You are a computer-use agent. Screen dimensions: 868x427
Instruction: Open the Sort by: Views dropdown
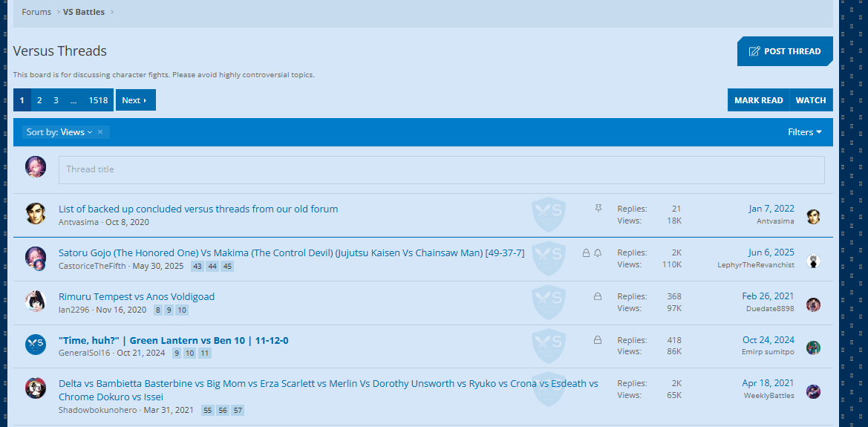59,131
